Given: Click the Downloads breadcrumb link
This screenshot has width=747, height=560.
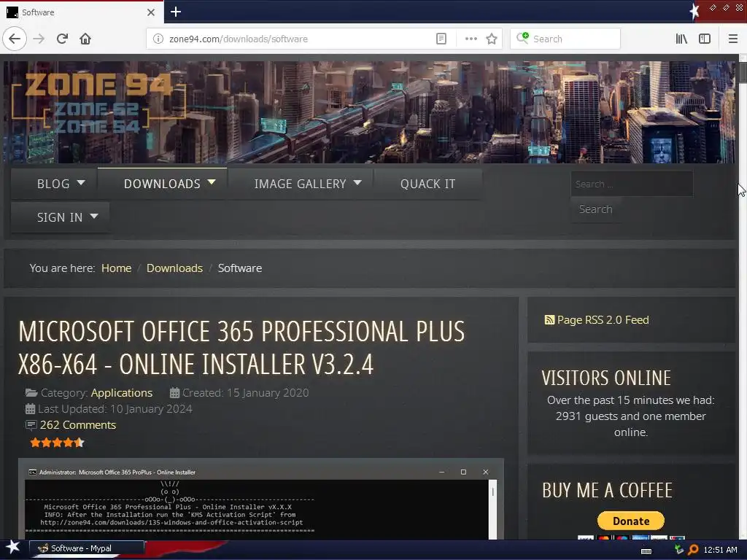Looking at the screenshot, I should coord(174,268).
